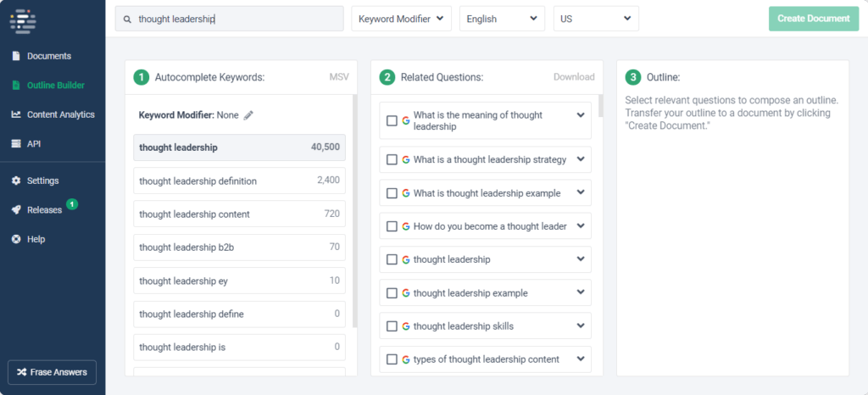Check 'What is a thought leadership strategy'
868x395 pixels.
tap(392, 159)
